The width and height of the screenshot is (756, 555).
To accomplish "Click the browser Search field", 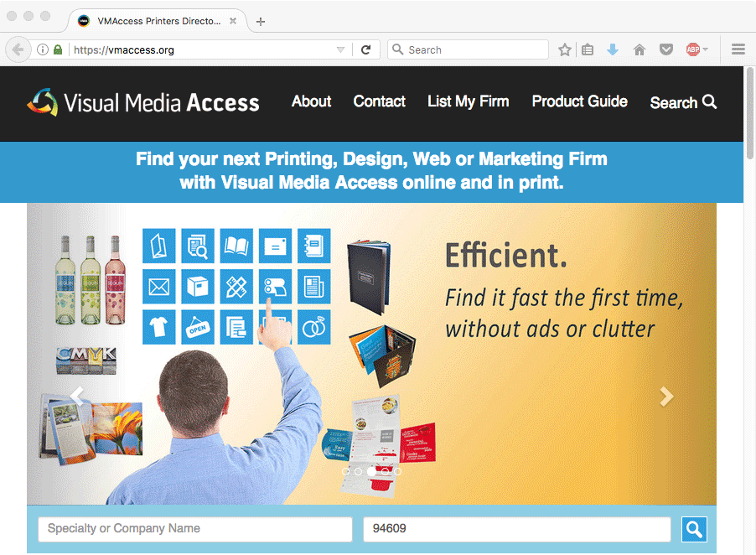I will coord(468,49).
